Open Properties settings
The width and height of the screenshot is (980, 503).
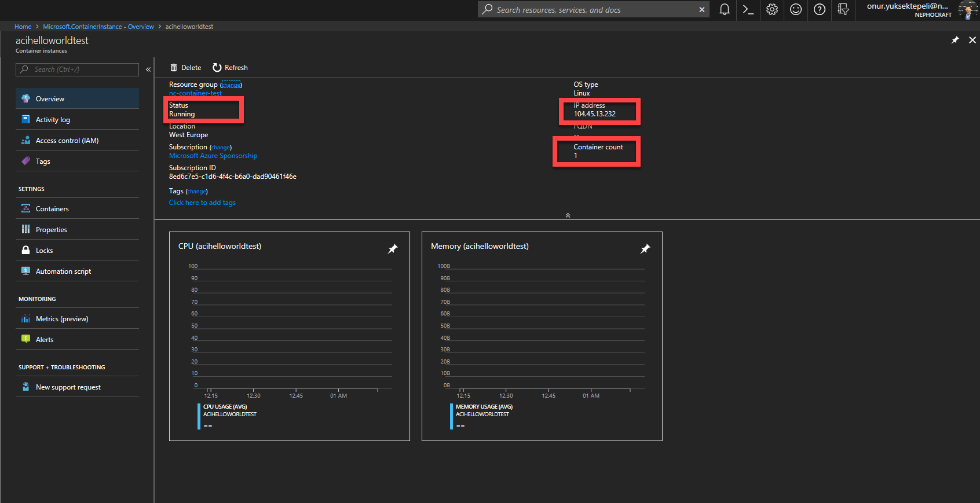point(77,229)
